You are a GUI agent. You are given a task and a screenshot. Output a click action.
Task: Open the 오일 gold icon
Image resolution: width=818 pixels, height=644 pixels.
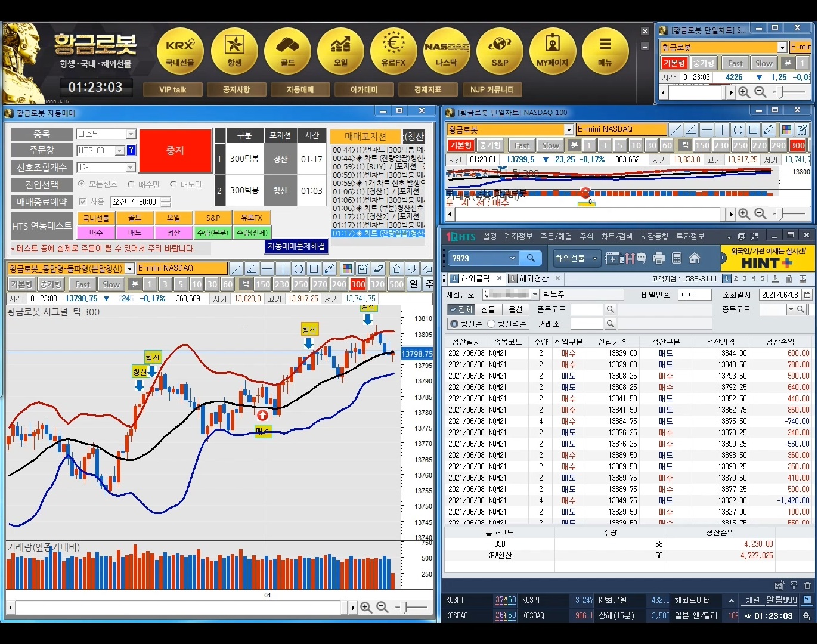tap(340, 51)
